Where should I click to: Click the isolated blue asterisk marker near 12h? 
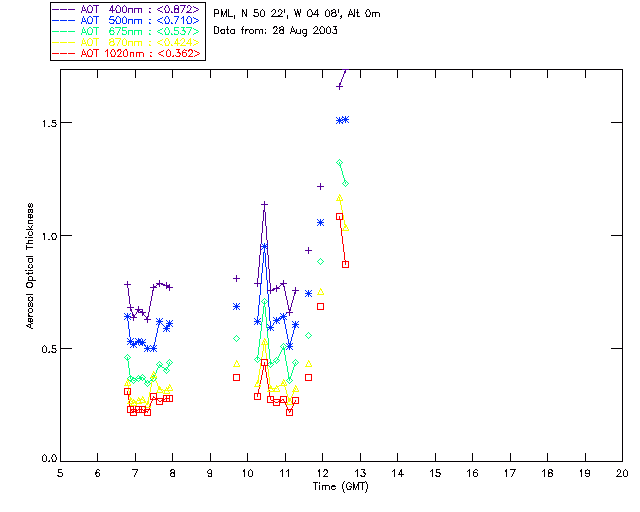pos(321,223)
